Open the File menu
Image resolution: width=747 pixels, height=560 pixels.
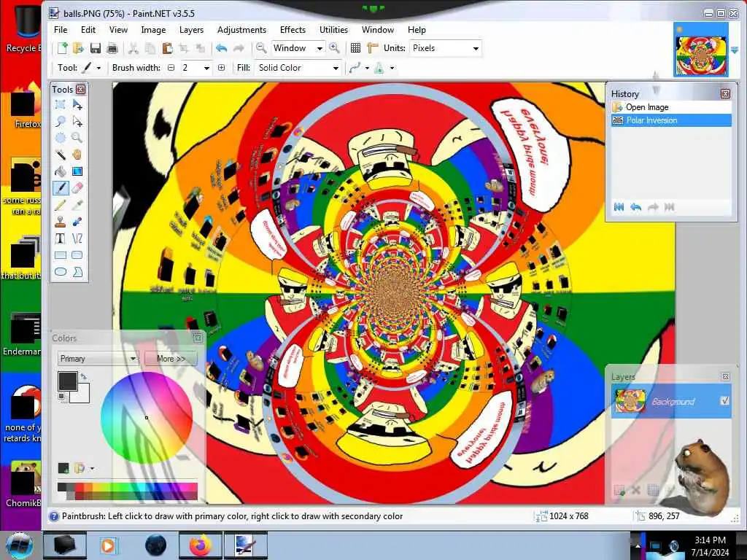(x=61, y=29)
